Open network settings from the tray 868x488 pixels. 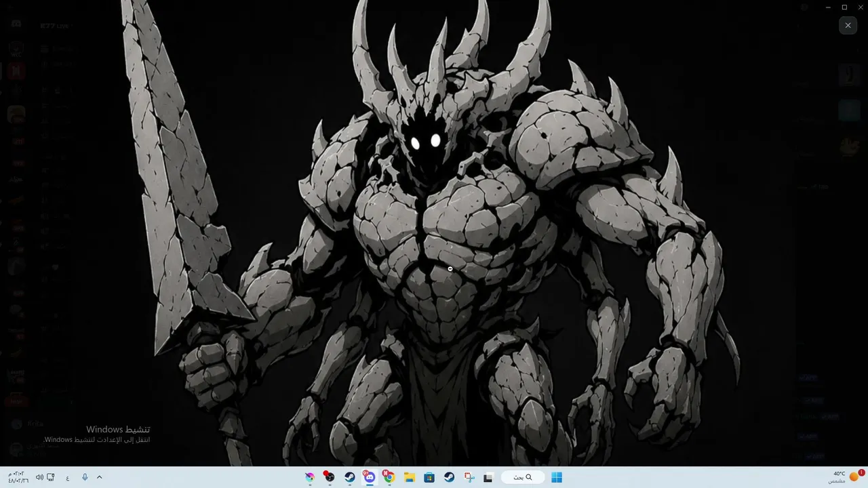coord(51,477)
